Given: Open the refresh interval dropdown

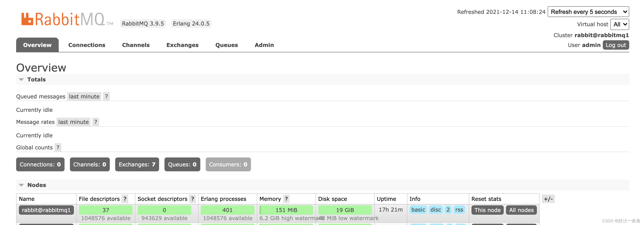Looking at the screenshot, I should (588, 12).
